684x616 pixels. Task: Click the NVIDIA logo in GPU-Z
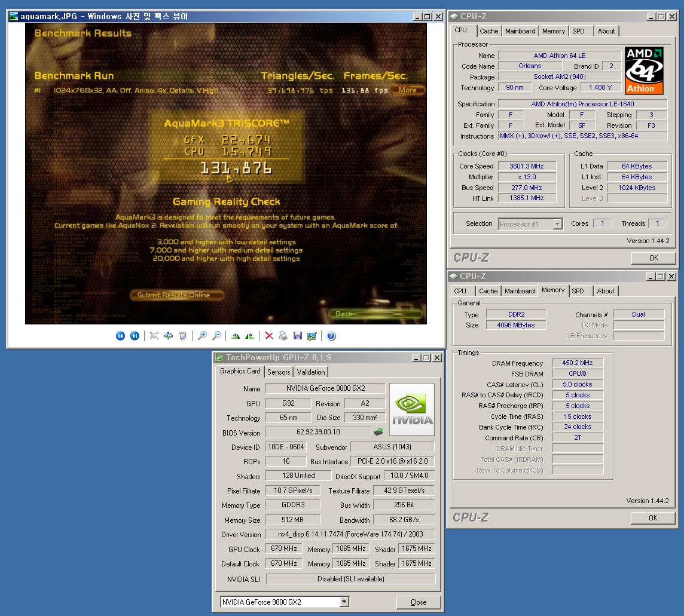coord(412,409)
